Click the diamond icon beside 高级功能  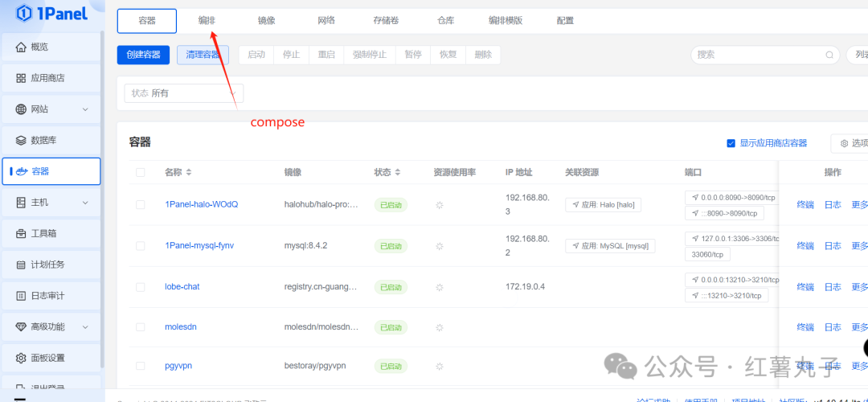click(x=21, y=326)
